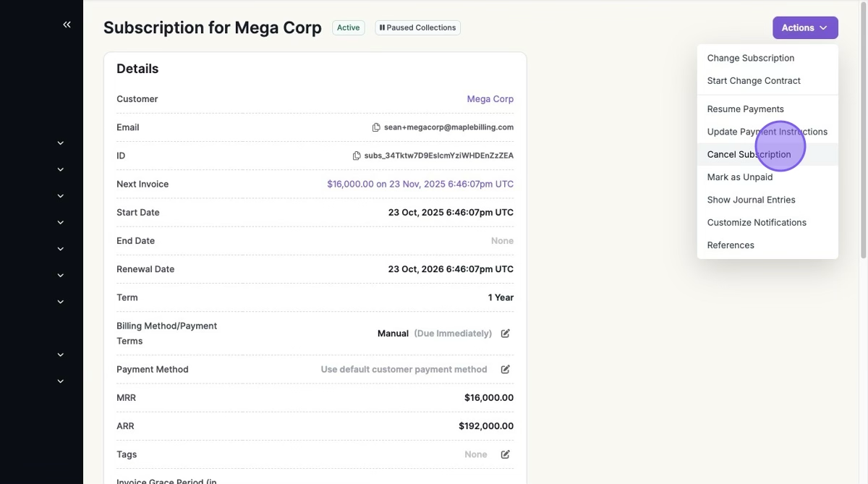The height and width of the screenshot is (484, 868).
Task: Select Resume Payments option
Action: click(x=745, y=109)
